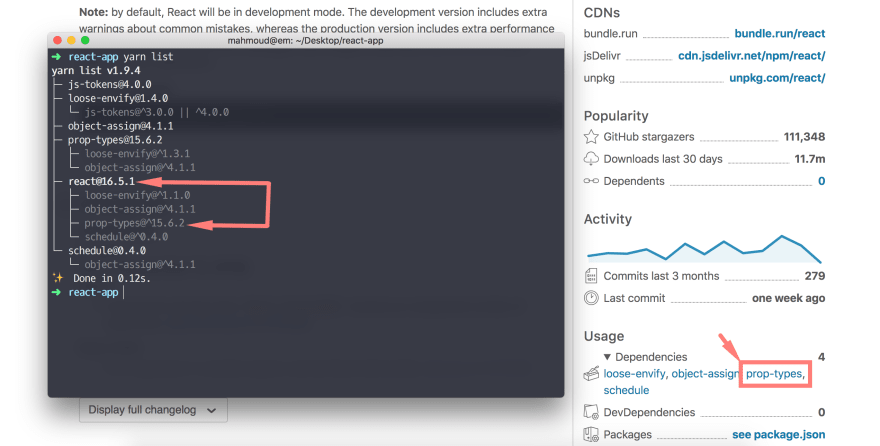The width and height of the screenshot is (880, 446).
Task: Click the prop-types@^15.6.2 sub-dependency line
Action: click(x=135, y=223)
